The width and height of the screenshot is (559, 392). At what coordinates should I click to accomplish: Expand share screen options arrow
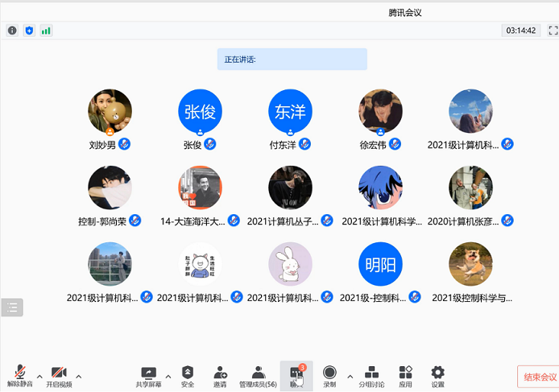point(168,375)
